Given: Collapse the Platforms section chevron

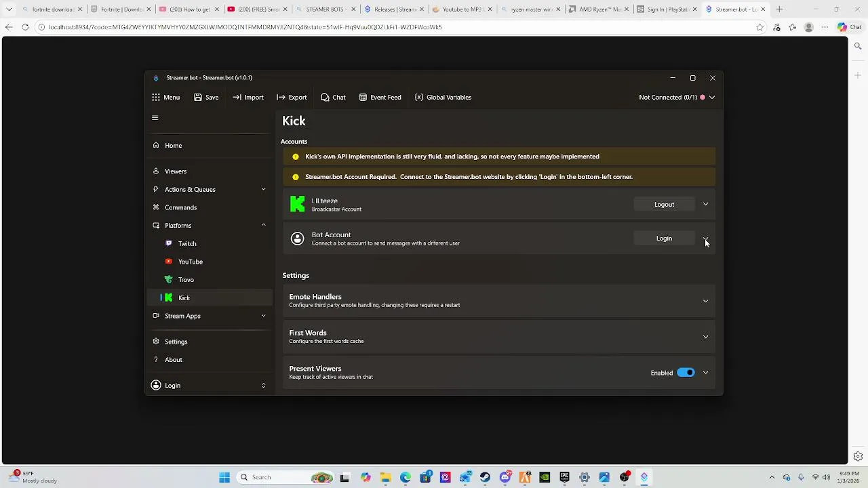Looking at the screenshot, I should pos(263,225).
